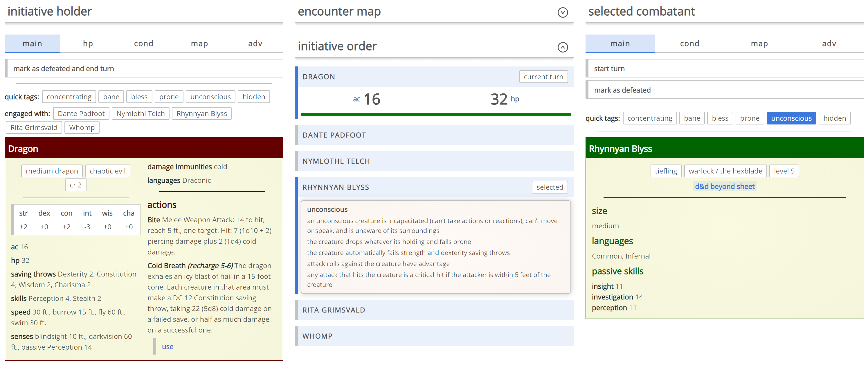Screen dimensions: 868x365
Task: Open initiative holder adv tab
Action: pos(255,44)
